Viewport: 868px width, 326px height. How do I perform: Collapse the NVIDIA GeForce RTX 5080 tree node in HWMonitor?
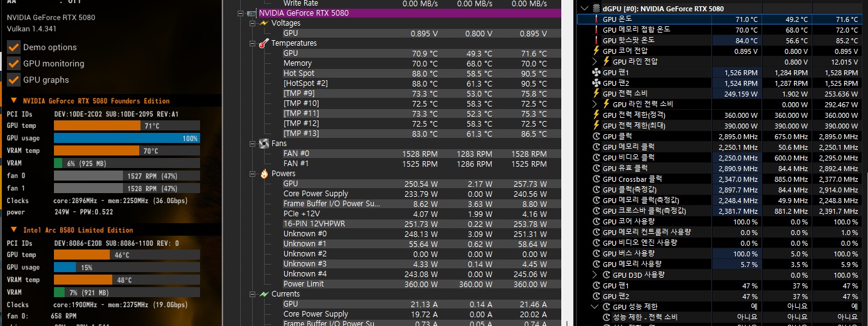pos(241,13)
